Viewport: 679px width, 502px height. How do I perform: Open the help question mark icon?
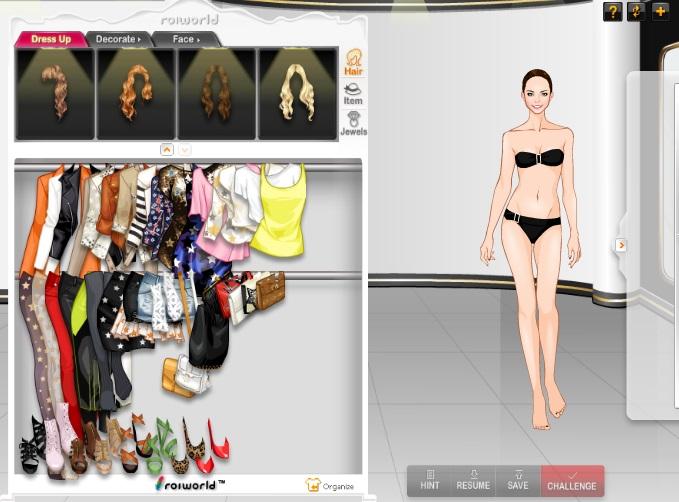(613, 12)
